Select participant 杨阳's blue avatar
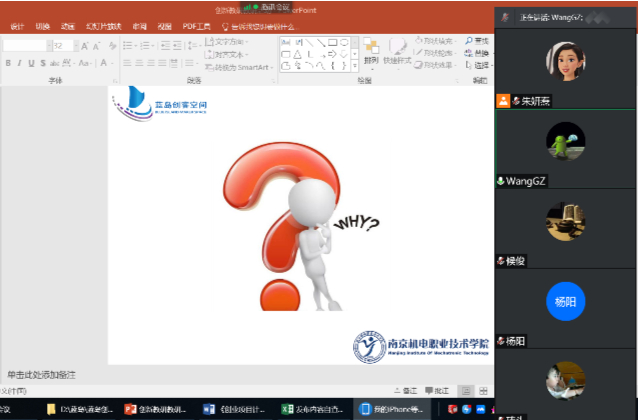This screenshot has height=420, width=640. (x=565, y=302)
